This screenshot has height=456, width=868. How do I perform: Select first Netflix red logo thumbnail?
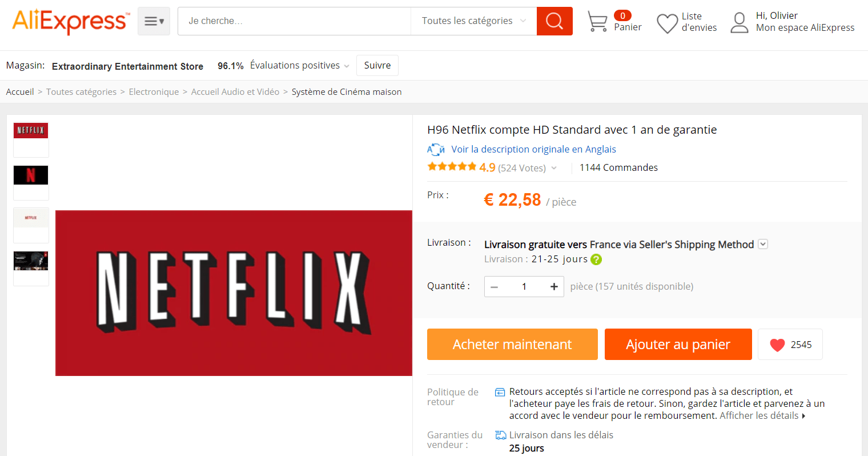[31, 139]
